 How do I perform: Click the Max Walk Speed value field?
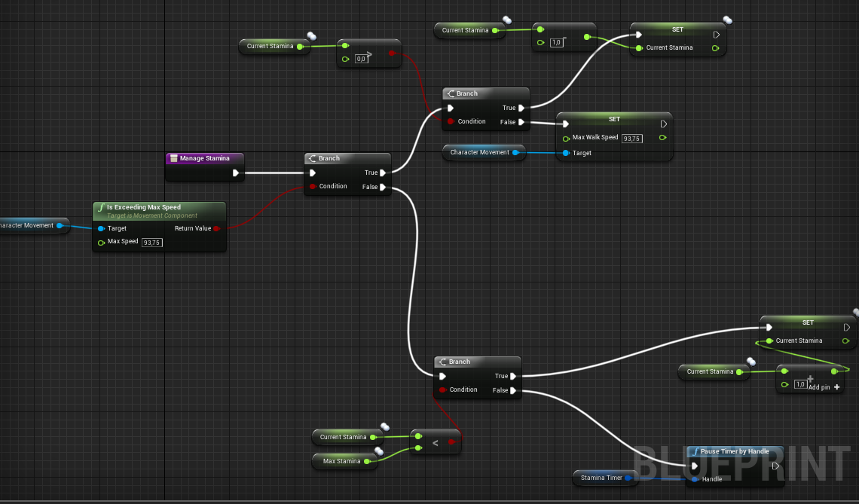pos(632,139)
